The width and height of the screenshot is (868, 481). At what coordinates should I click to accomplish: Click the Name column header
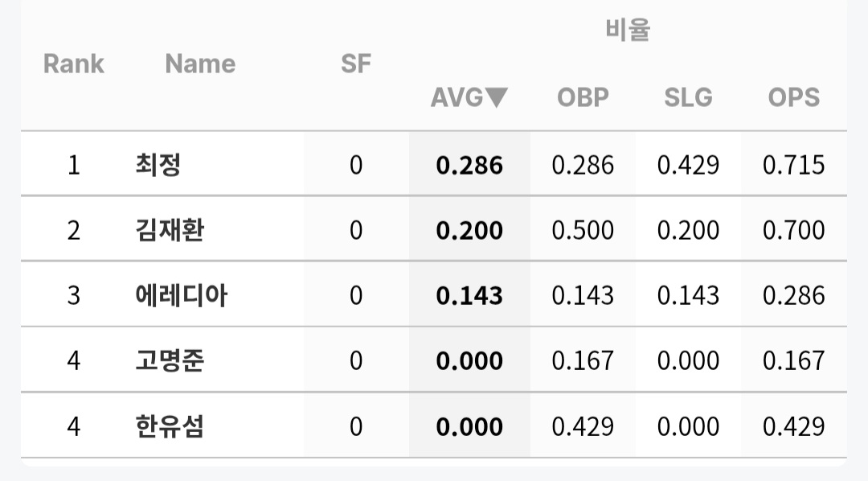pos(200,64)
